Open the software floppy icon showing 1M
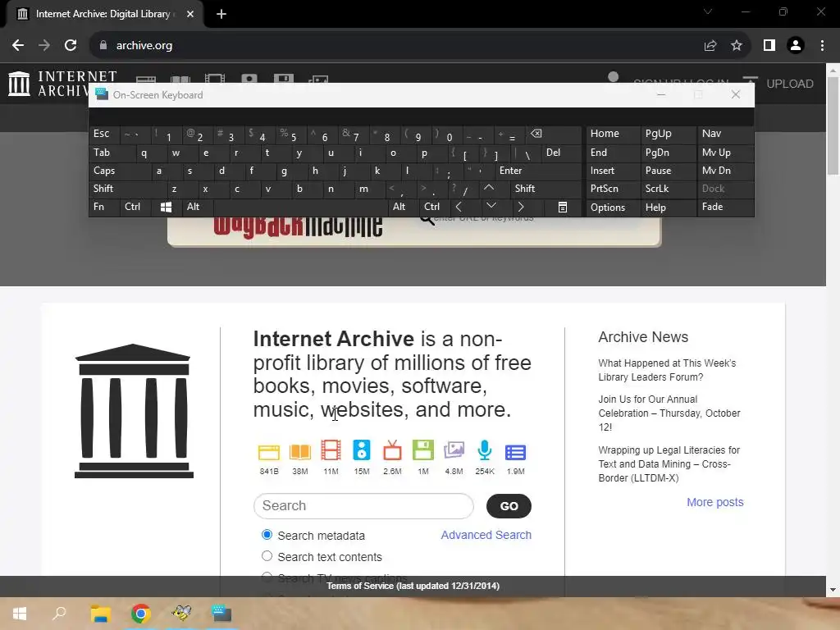The height and width of the screenshot is (630, 840). pyautogui.click(x=423, y=450)
